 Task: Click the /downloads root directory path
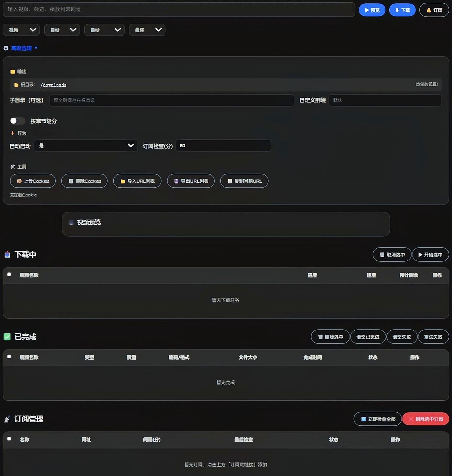pos(53,85)
